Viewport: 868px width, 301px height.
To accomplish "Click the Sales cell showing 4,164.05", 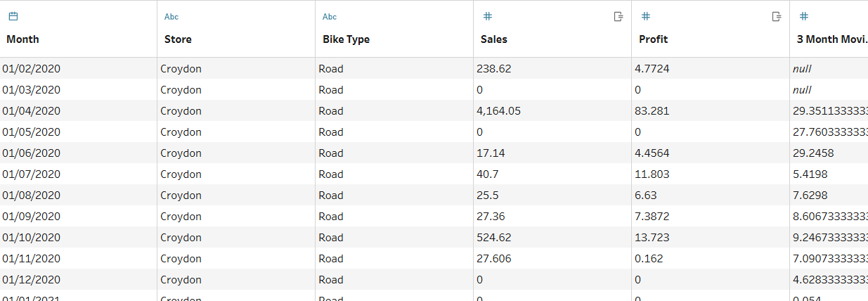I will point(499,111).
